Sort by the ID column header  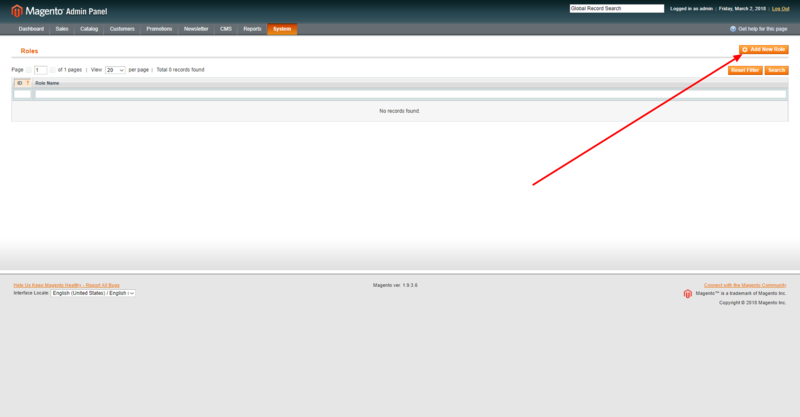pos(22,83)
